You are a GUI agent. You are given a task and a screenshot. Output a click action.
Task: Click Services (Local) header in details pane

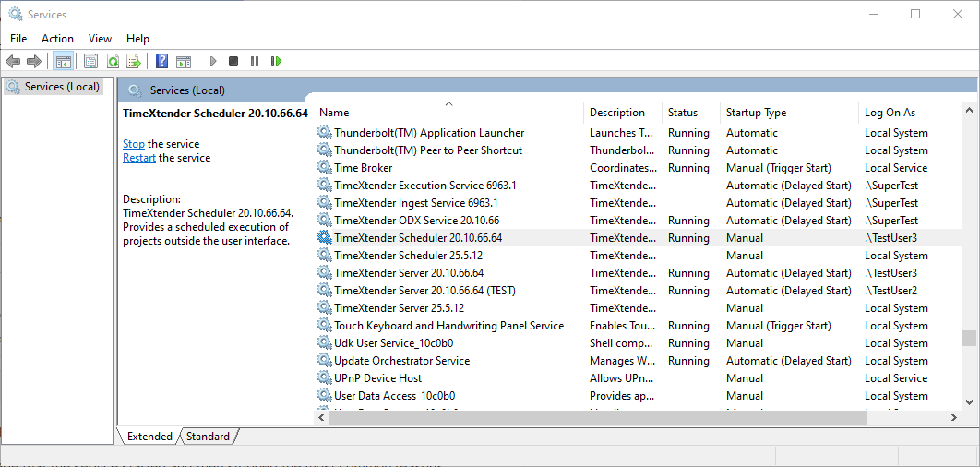point(187,90)
